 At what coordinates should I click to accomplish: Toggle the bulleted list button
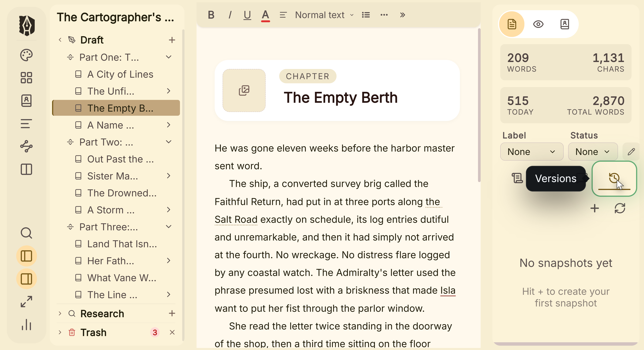pyautogui.click(x=366, y=15)
